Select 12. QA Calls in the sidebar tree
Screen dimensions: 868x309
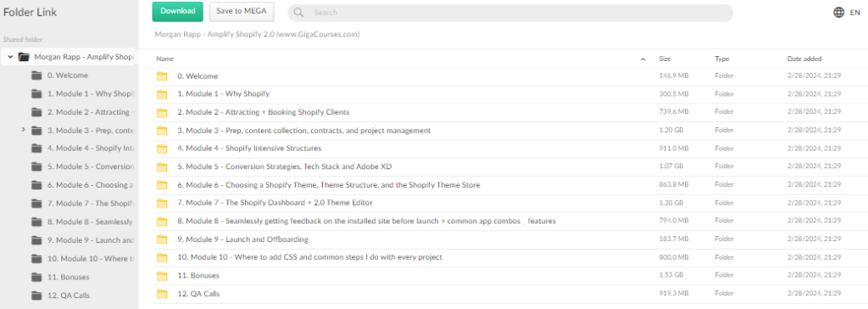coord(68,295)
